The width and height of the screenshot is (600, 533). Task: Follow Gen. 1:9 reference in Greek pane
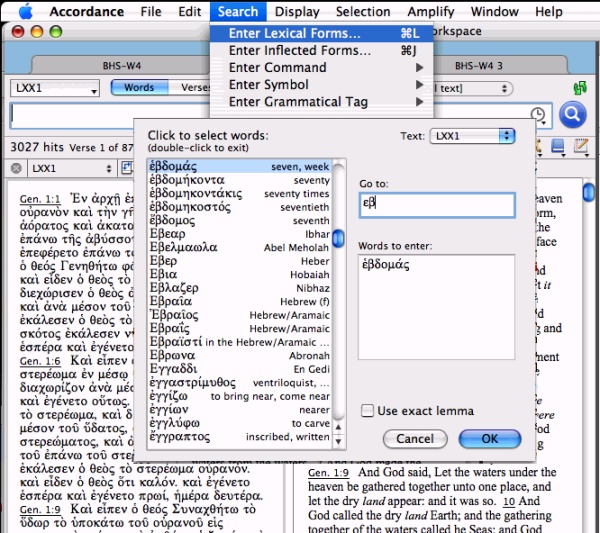[40, 510]
